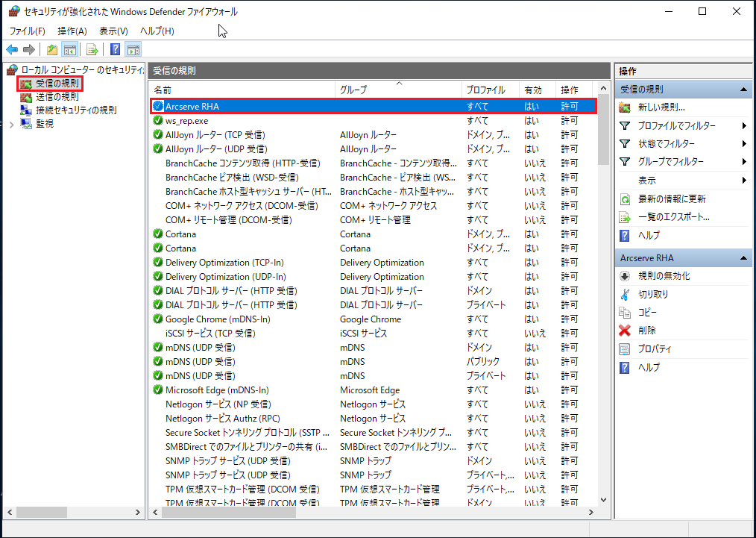Toggle the action pane toolbar icon
The width and height of the screenshot is (756, 538).
click(133, 50)
